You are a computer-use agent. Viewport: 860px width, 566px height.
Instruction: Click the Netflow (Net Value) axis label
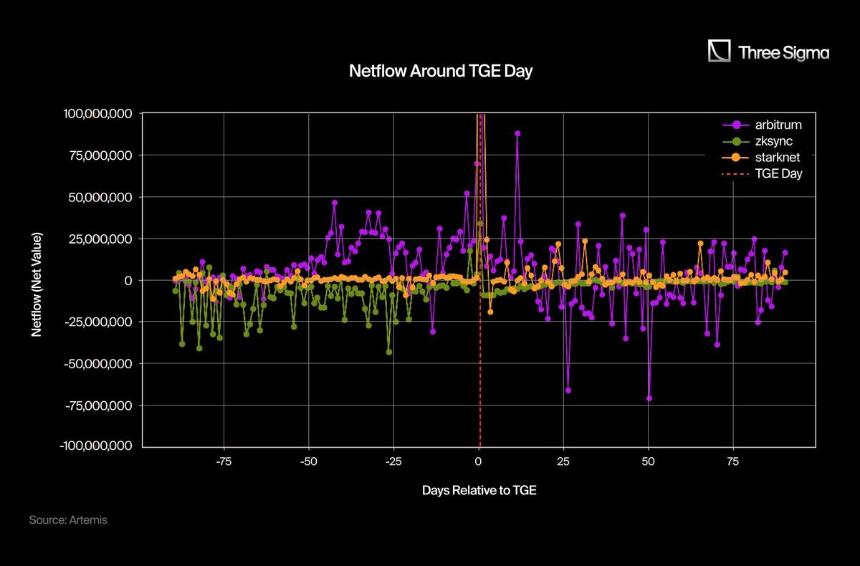[x=36, y=285]
